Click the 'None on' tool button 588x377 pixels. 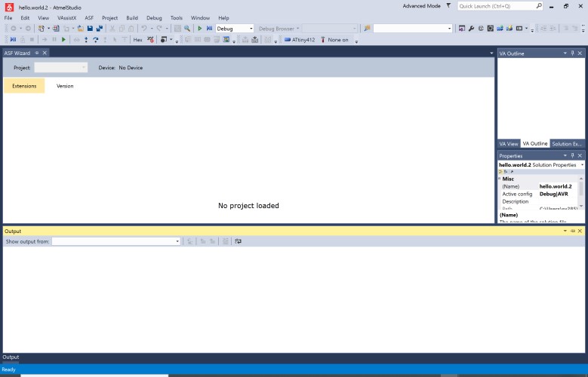tap(334, 40)
